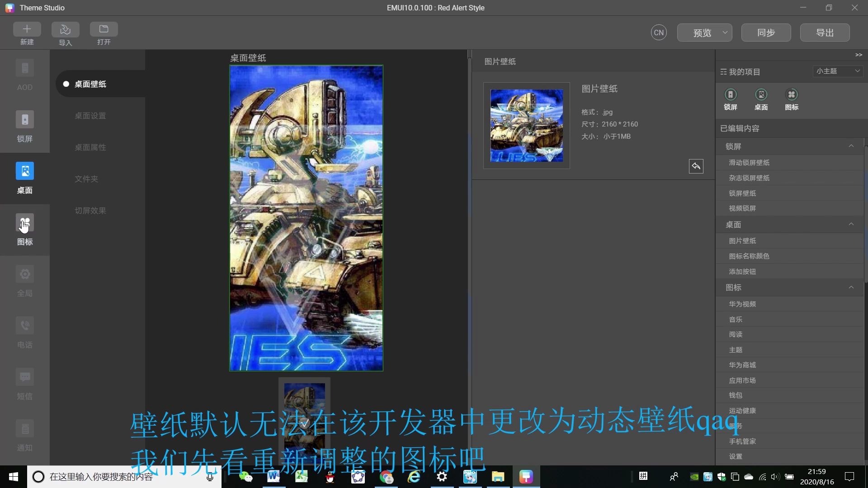Image resolution: width=868 pixels, height=488 pixels.
Task: Open Windows Start menu
Action: pyautogui.click(x=14, y=477)
